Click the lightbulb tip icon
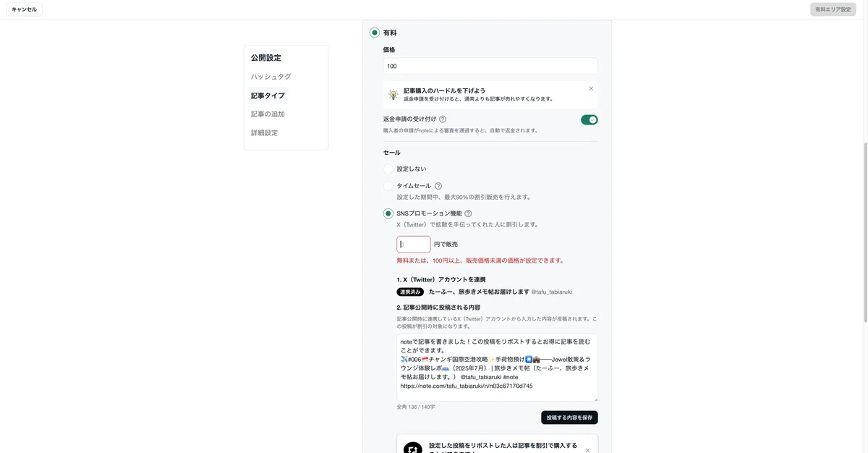The width and height of the screenshot is (868, 453). point(393,95)
